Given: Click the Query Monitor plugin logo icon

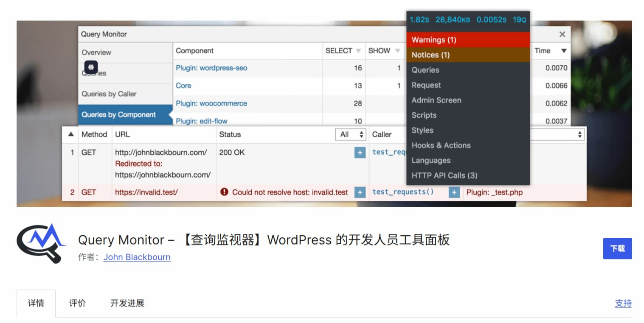Looking at the screenshot, I should click(x=42, y=243).
